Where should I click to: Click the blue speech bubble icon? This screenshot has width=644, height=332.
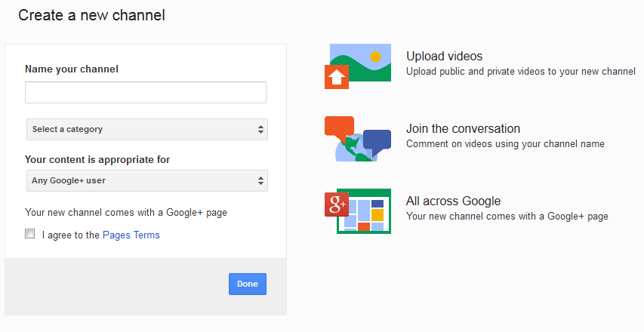click(x=376, y=141)
